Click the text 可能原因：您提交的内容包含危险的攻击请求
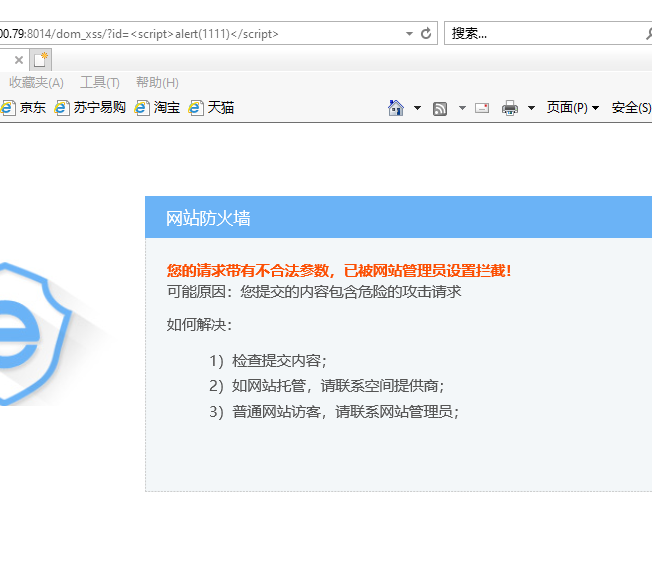The image size is (652, 568). click(314, 291)
